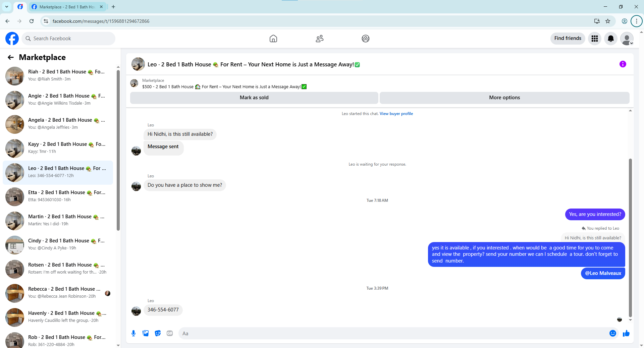Send a thumbs-up like
This screenshot has width=644, height=348.
pos(626,333)
